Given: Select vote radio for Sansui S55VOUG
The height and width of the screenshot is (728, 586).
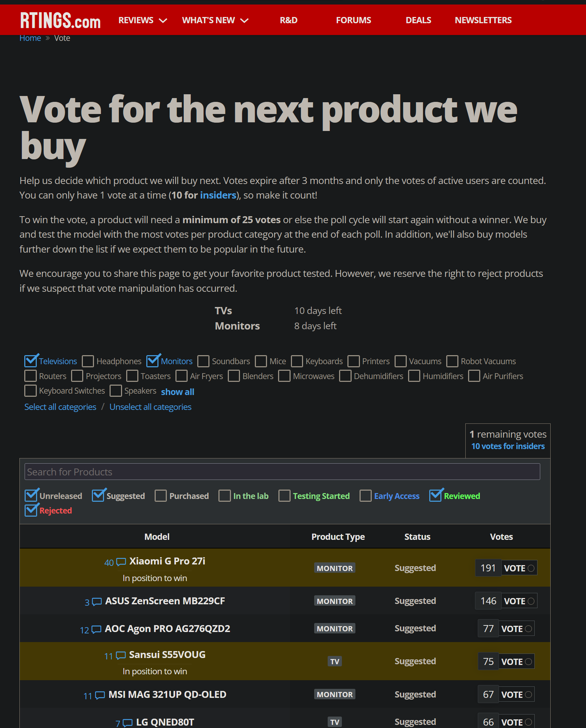Looking at the screenshot, I should click(528, 662).
